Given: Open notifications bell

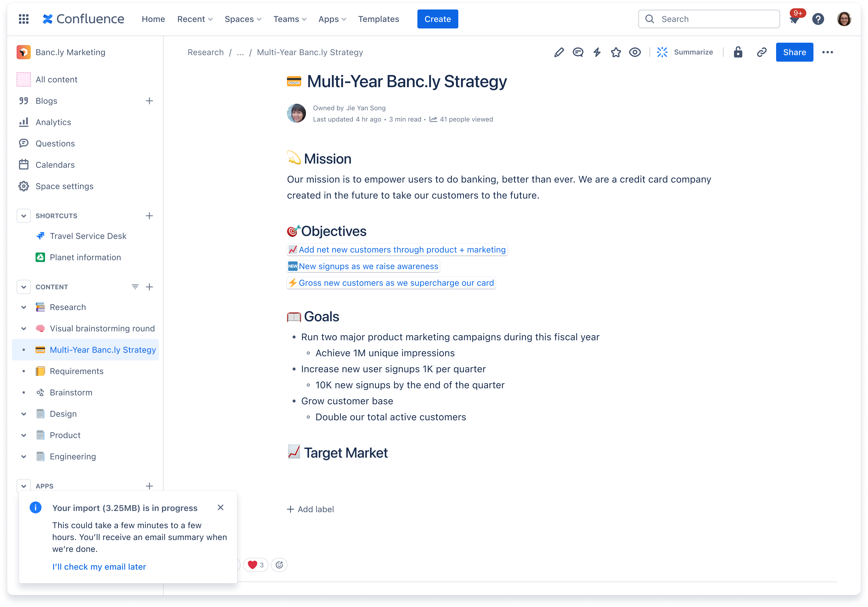Looking at the screenshot, I should (x=794, y=19).
